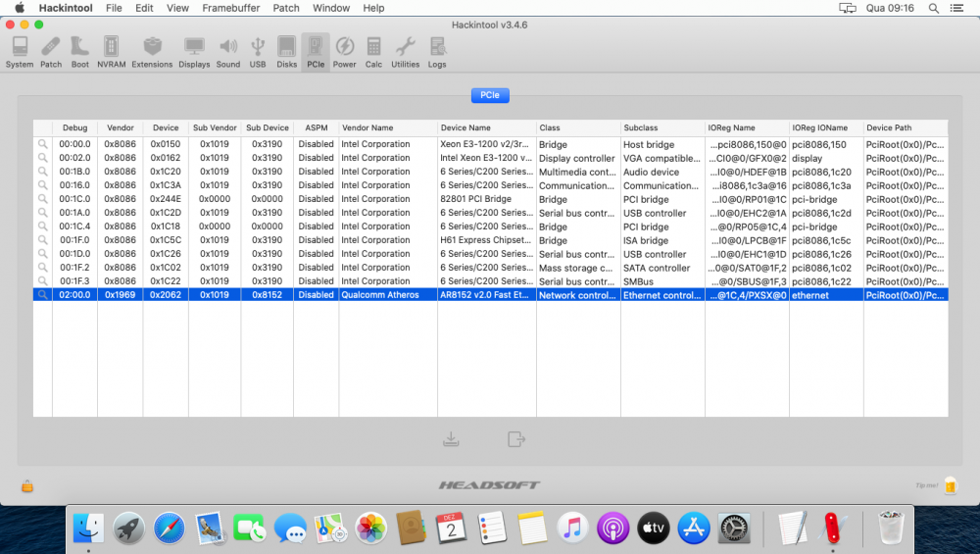The height and width of the screenshot is (554, 980).
Task: Click magnifier icon for row 00:1F.2
Action: click(x=42, y=267)
